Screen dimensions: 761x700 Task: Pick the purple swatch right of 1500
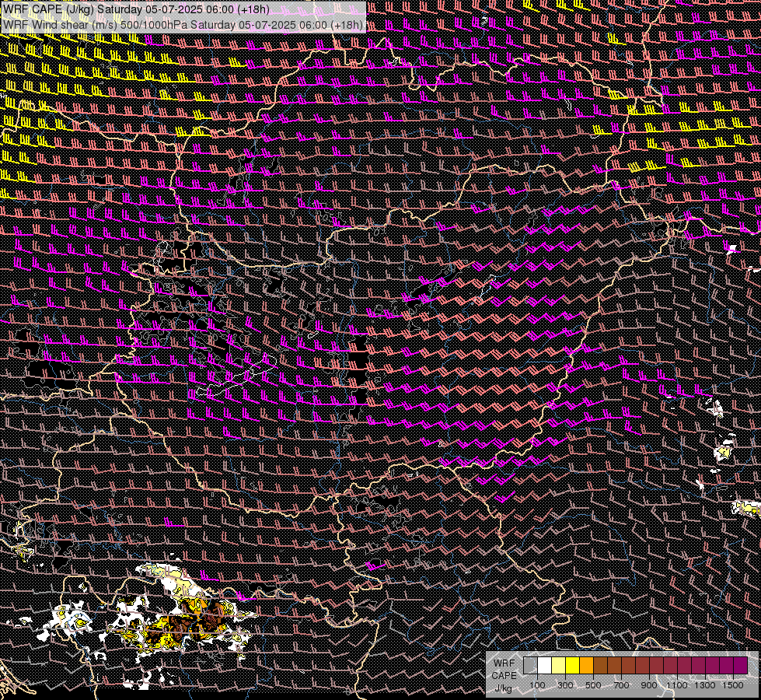click(x=741, y=666)
